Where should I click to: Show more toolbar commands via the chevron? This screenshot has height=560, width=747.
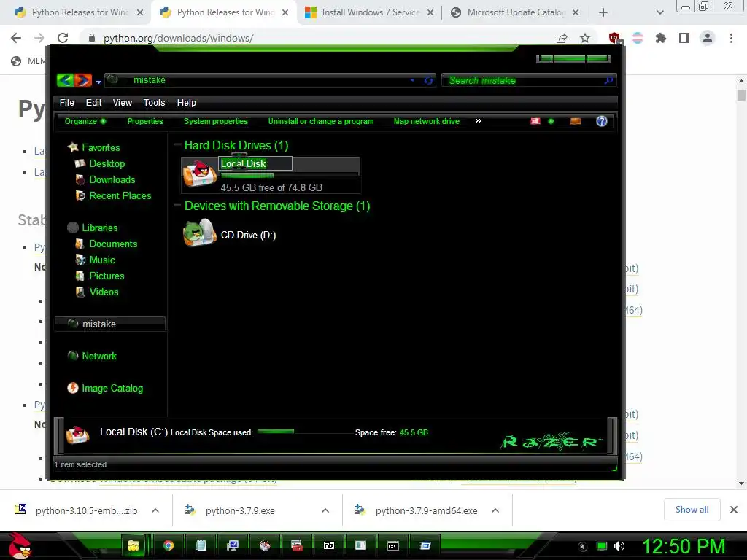coord(479,120)
